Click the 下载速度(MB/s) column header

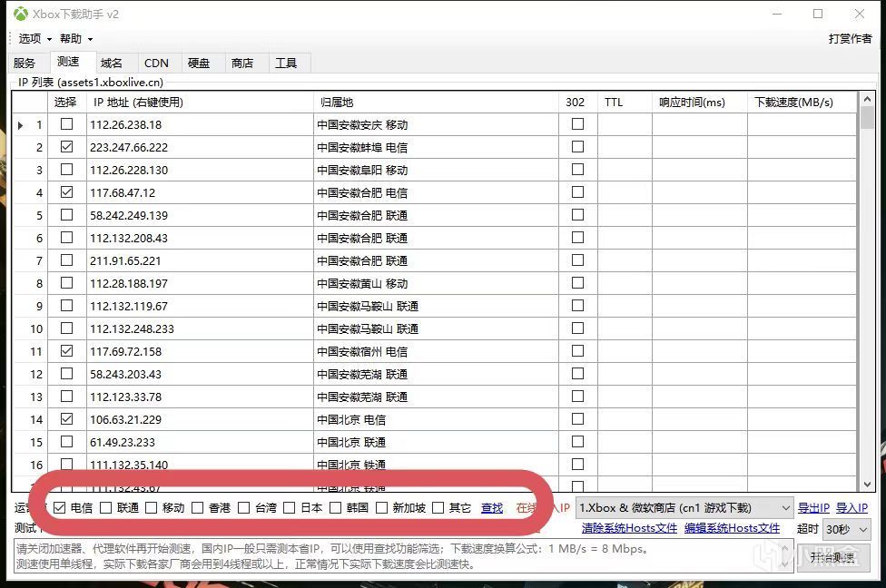tap(802, 103)
